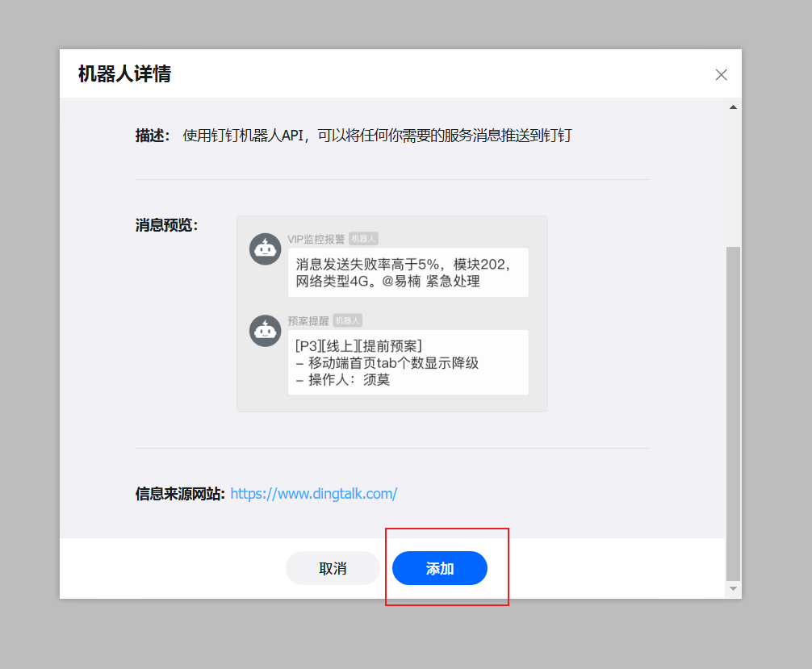Screen dimensions: 812x669
Task: Click the 机器人 tag next to 预案提醒
Action: pos(348,320)
